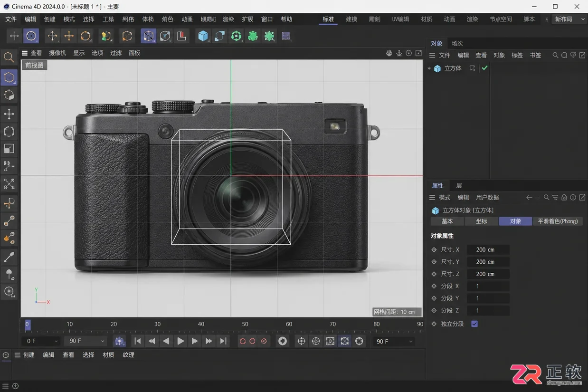
Task: Lock the Attributes panel with the padlock icon
Action: tap(564, 198)
